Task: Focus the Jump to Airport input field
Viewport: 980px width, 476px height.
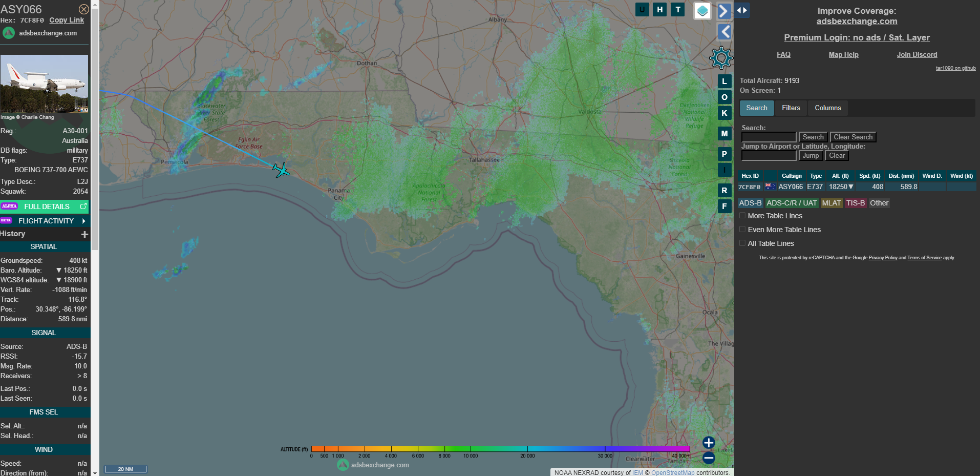Action: [769, 156]
